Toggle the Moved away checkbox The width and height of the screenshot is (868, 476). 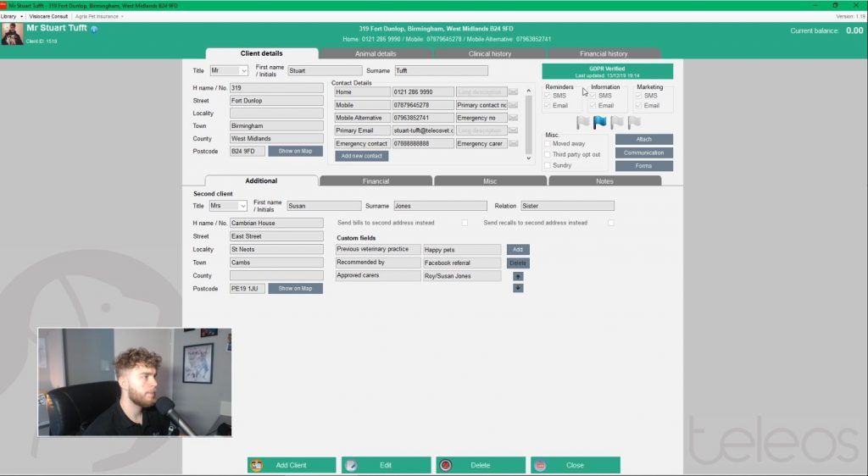[x=548, y=144]
